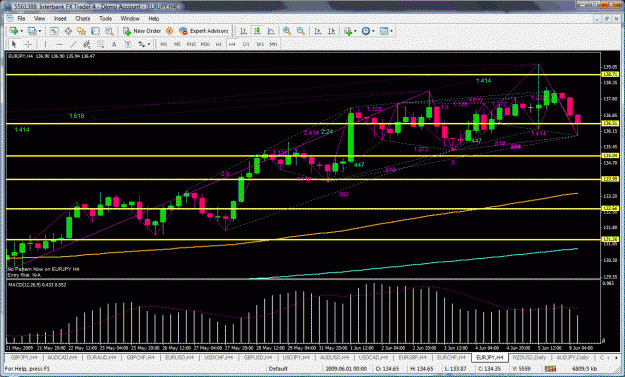The image size is (625, 377).
Task: Open the New Chart toolbar icon
Action: pos(14,31)
